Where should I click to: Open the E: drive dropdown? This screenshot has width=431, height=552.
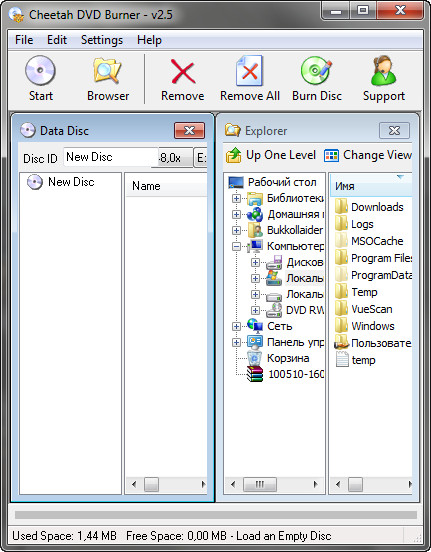point(200,157)
